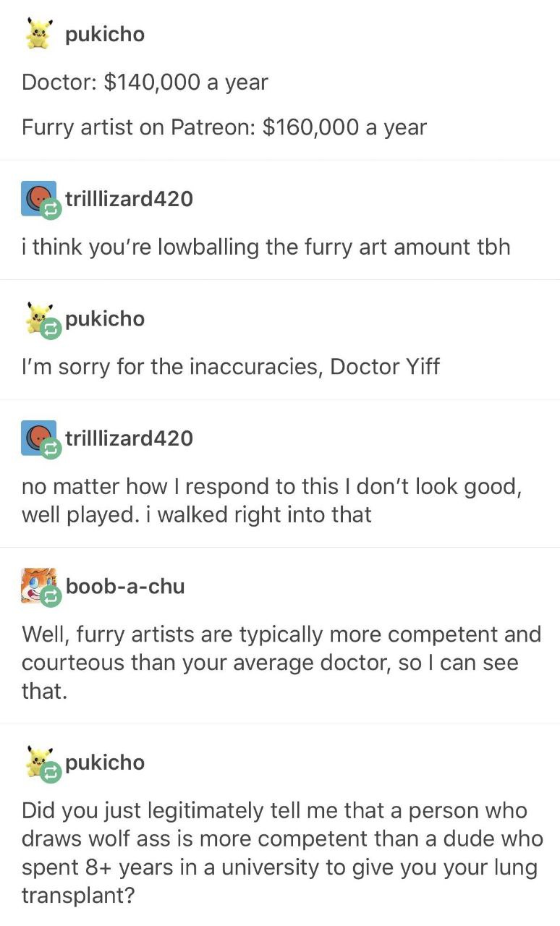The width and height of the screenshot is (560, 926).
Task: Open the second trilllizard420 username link
Action: tap(129, 438)
